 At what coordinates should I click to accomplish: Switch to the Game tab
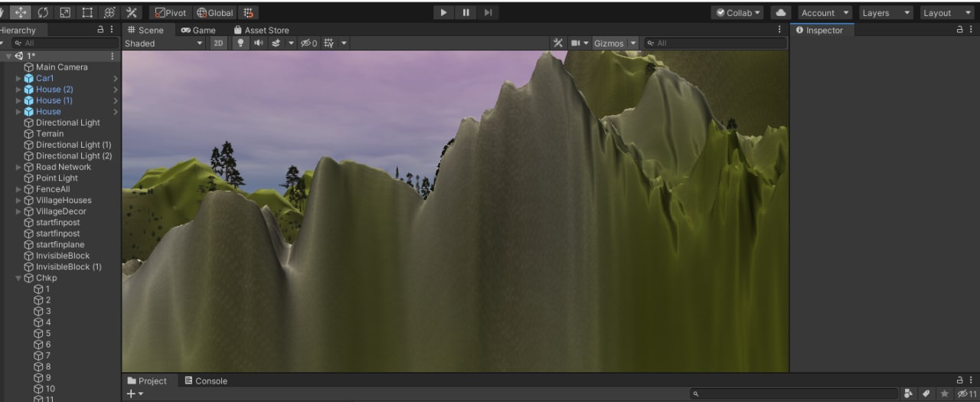click(x=198, y=30)
